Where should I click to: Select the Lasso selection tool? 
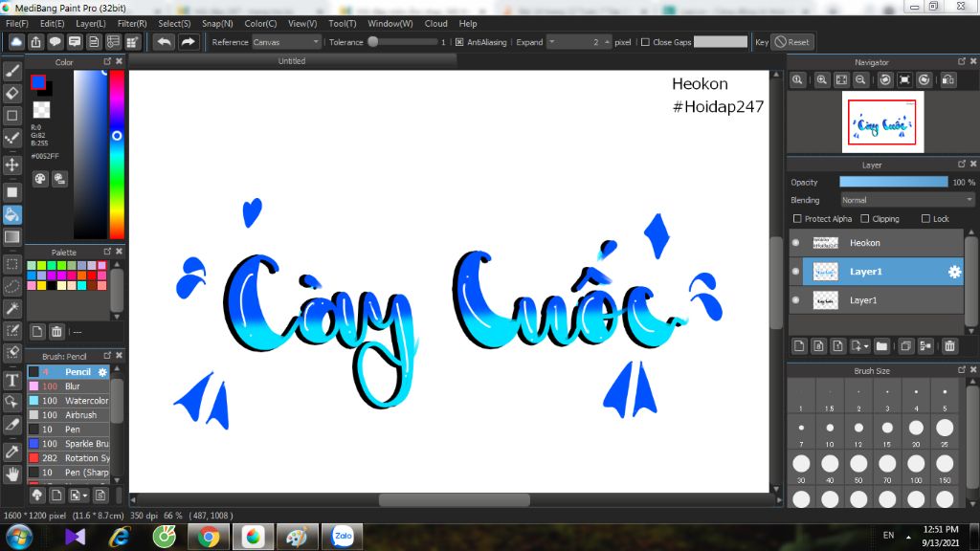pyautogui.click(x=11, y=286)
